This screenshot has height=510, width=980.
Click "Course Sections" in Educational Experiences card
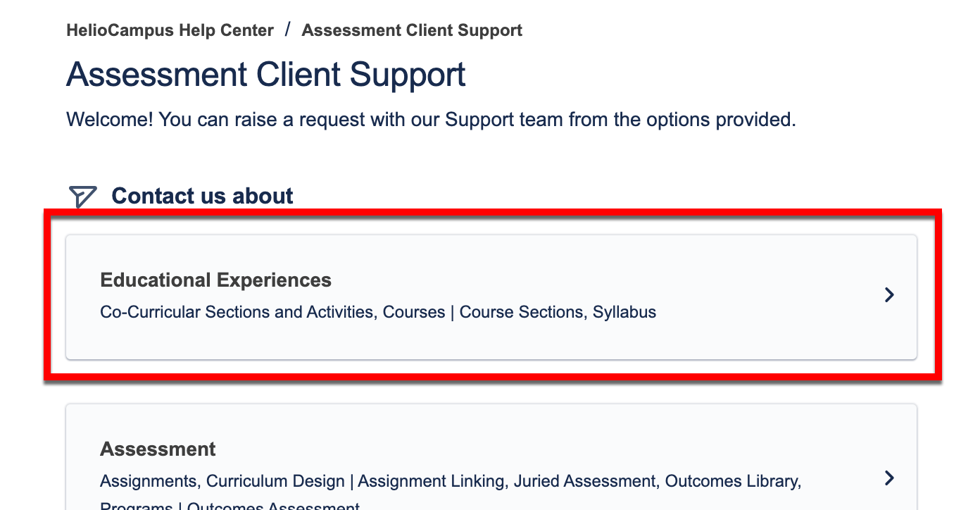pyautogui.click(x=521, y=312)
